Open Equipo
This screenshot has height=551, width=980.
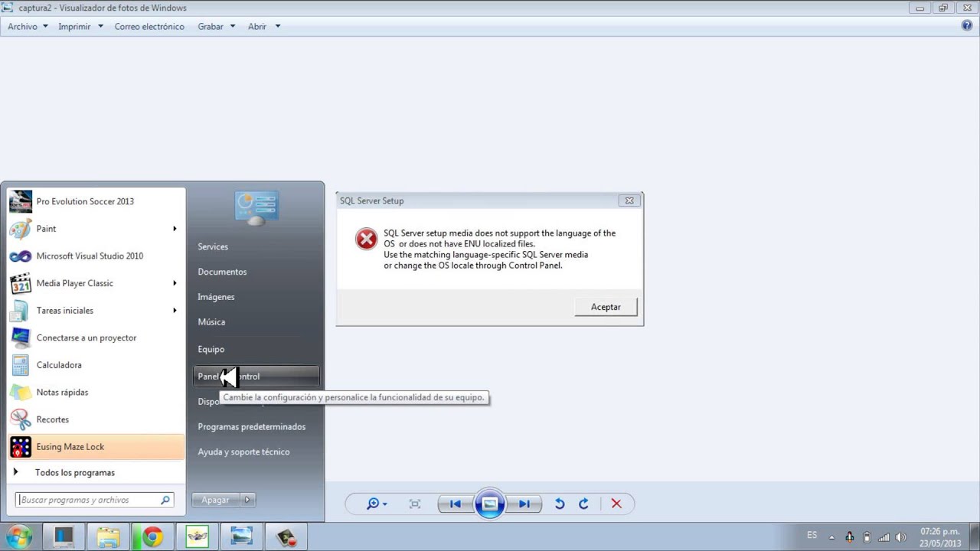point(256,349)
